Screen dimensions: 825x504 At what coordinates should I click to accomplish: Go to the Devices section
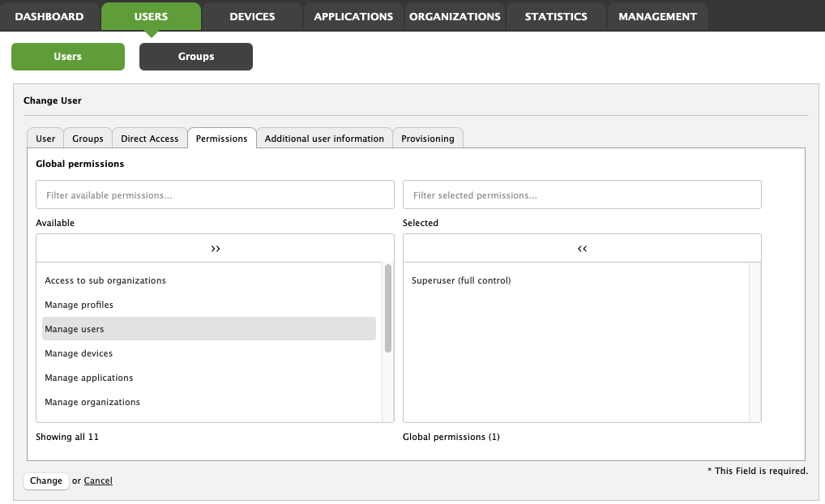click(x=252, y=16)
